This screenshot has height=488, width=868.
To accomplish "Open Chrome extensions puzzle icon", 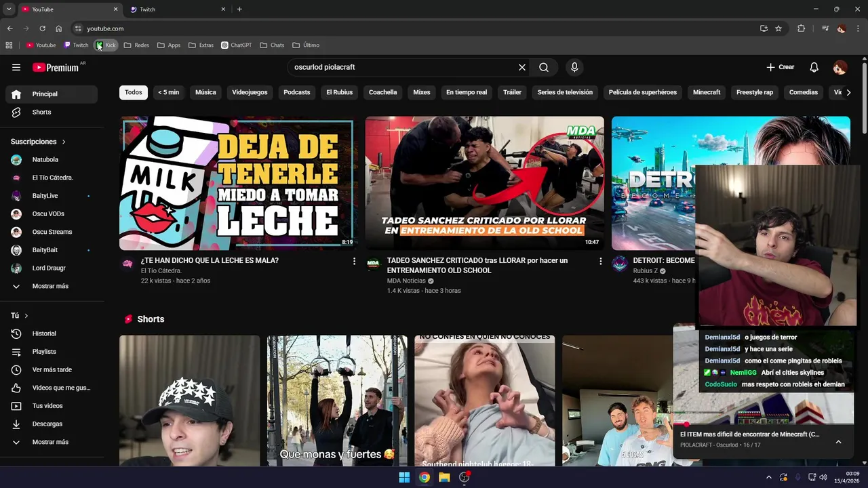I will tap(801, 28).
